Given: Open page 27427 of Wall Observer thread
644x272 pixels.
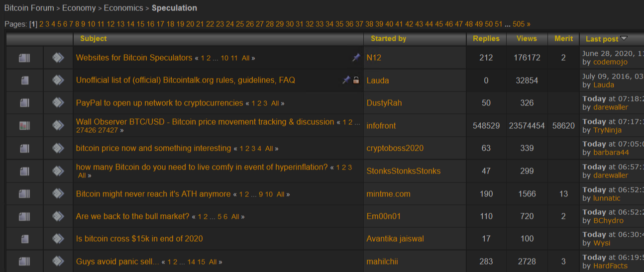Looking at the screenshot, I should coord(108,130).
